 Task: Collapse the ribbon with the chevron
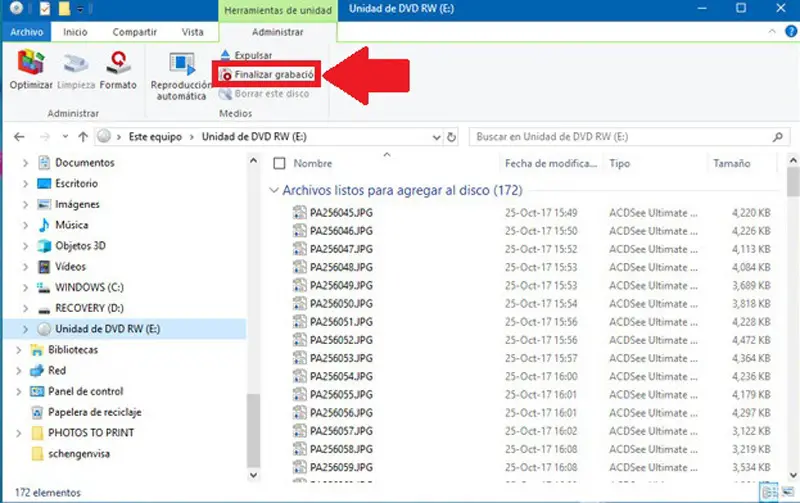771,32
